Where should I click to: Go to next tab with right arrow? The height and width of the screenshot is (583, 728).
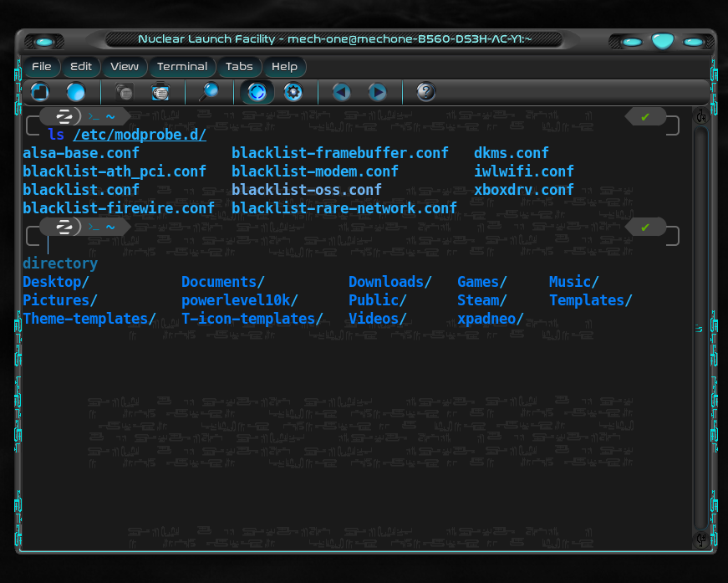(x=378, y=92)
